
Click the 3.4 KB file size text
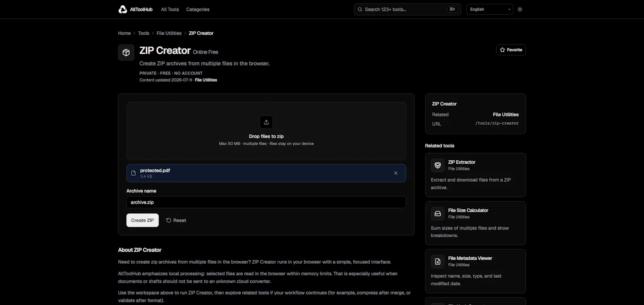(146, 176)
